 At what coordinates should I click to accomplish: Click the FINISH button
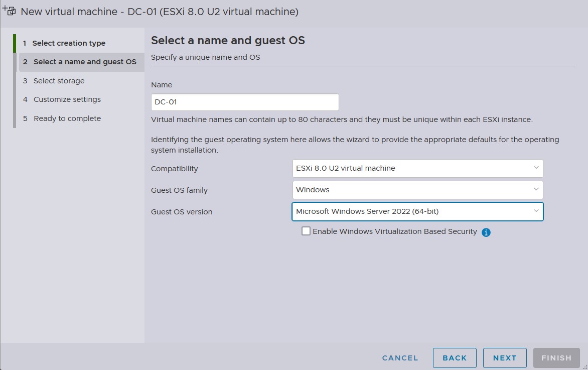556,358
